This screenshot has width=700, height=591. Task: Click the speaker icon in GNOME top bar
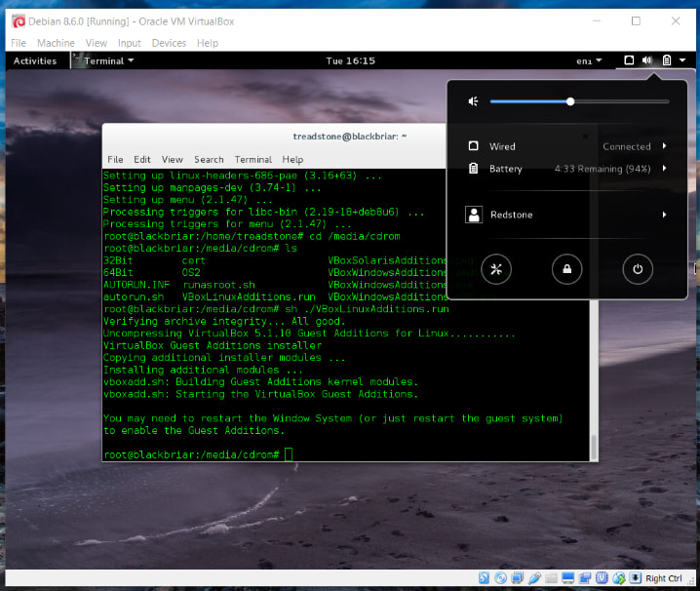click(x=647, y=60)
